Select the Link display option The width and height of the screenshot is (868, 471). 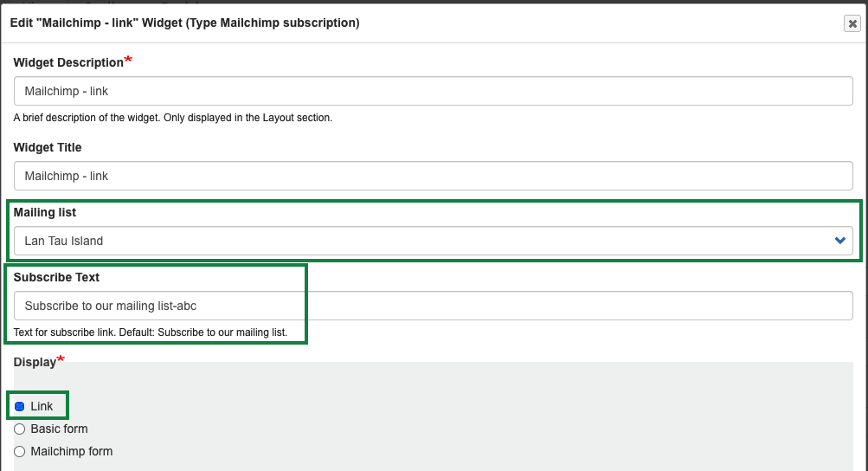point(19,406)
